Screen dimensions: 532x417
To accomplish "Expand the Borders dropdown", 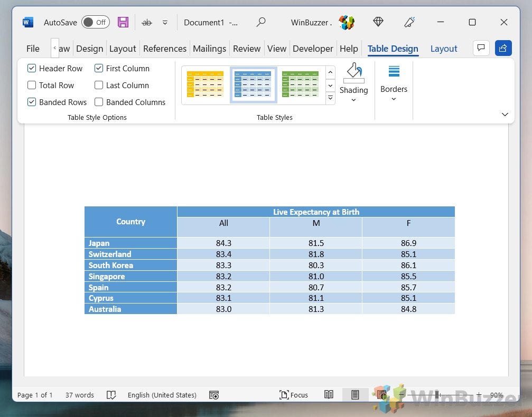I will tap(394, 99).
